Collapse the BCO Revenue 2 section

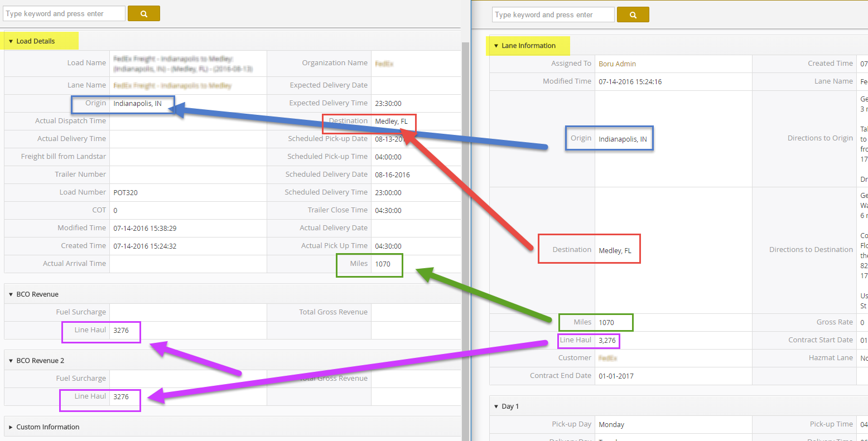11,361
